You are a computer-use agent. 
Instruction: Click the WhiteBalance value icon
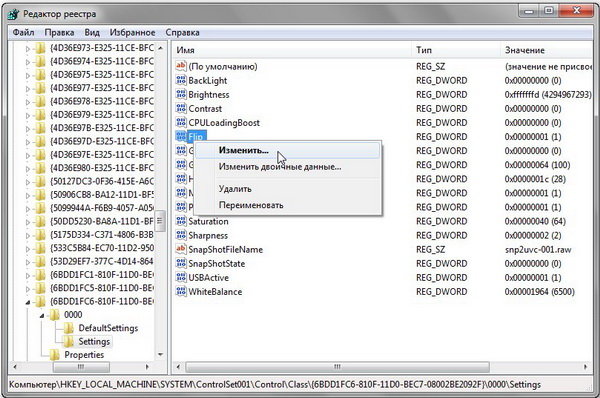tap(181, 292)
